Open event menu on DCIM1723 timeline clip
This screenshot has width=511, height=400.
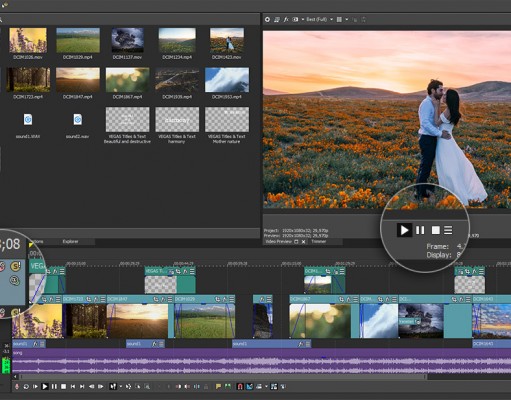point(103,299)
